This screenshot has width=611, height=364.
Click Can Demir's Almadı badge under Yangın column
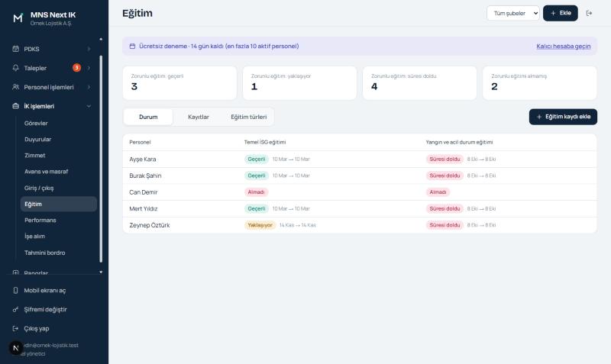tap(438, 192)
